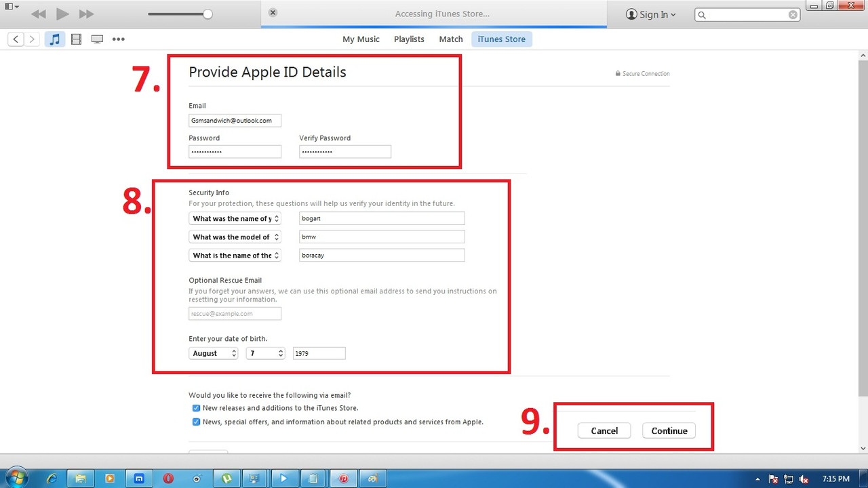Show more media types via ellipsis

(119, 39)
